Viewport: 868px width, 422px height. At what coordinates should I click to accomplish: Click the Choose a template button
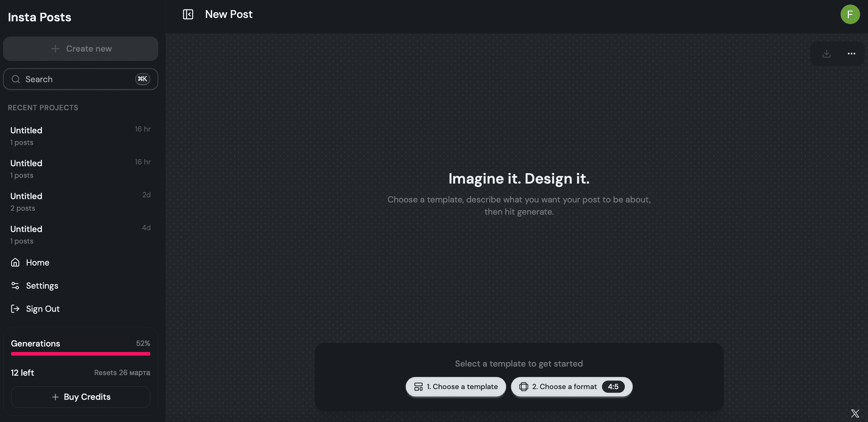pyautogui.click(x=456, y=387)
